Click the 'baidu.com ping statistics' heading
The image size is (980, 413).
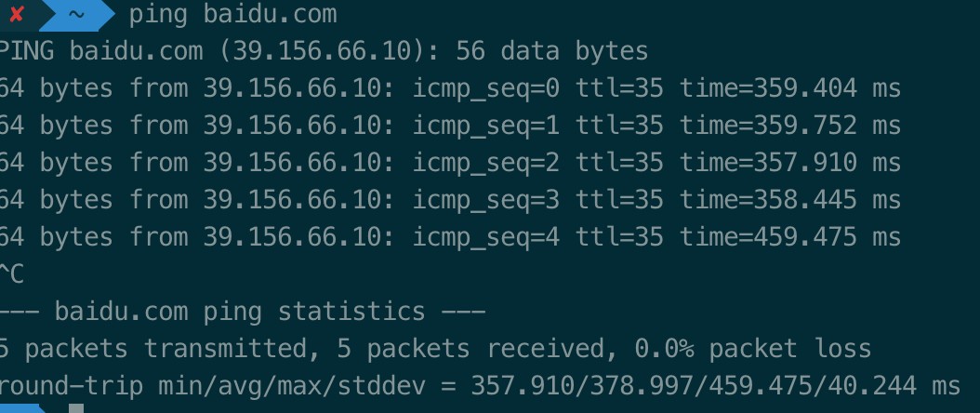click(239, 312)
